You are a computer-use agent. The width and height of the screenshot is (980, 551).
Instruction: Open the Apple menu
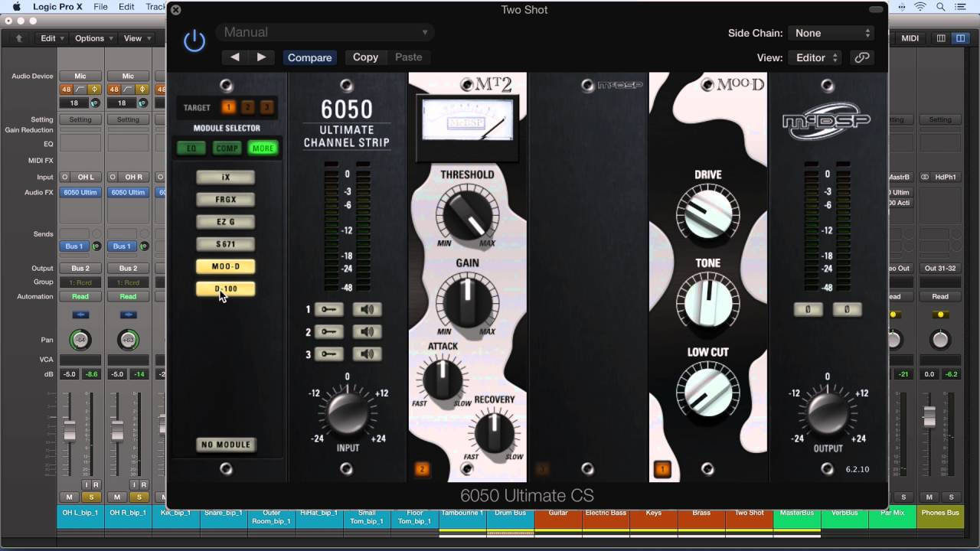click(16, 7)
